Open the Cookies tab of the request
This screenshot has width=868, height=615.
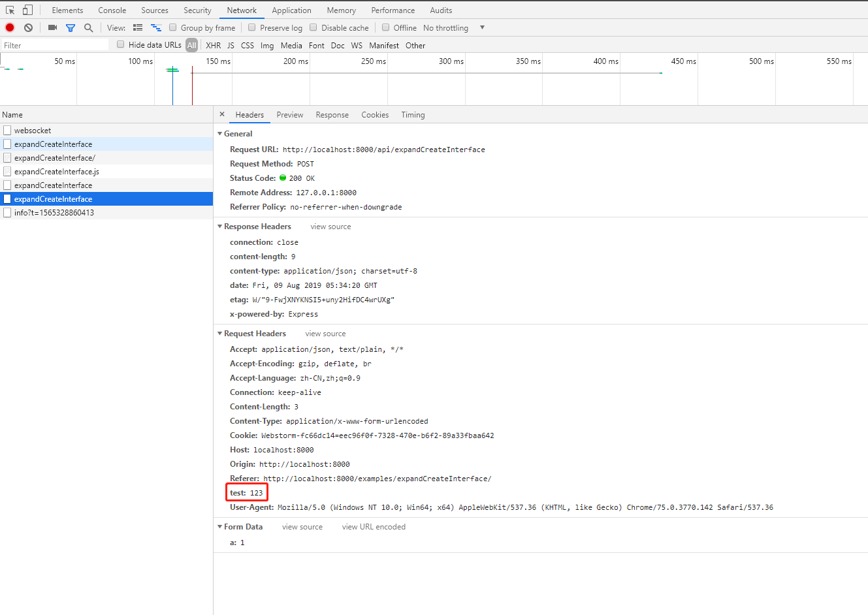375,115
